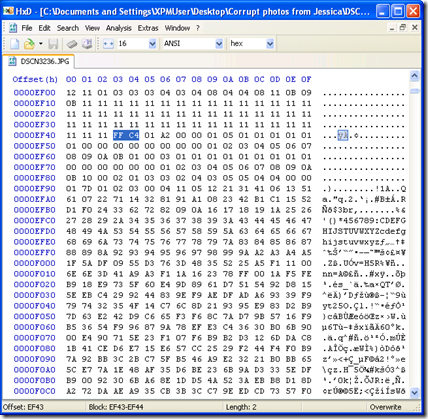Image resolution: width=428 pixels, height=419 pixels.
Task: Click offset label 0000F050
Action: click(x=35, y=317)
